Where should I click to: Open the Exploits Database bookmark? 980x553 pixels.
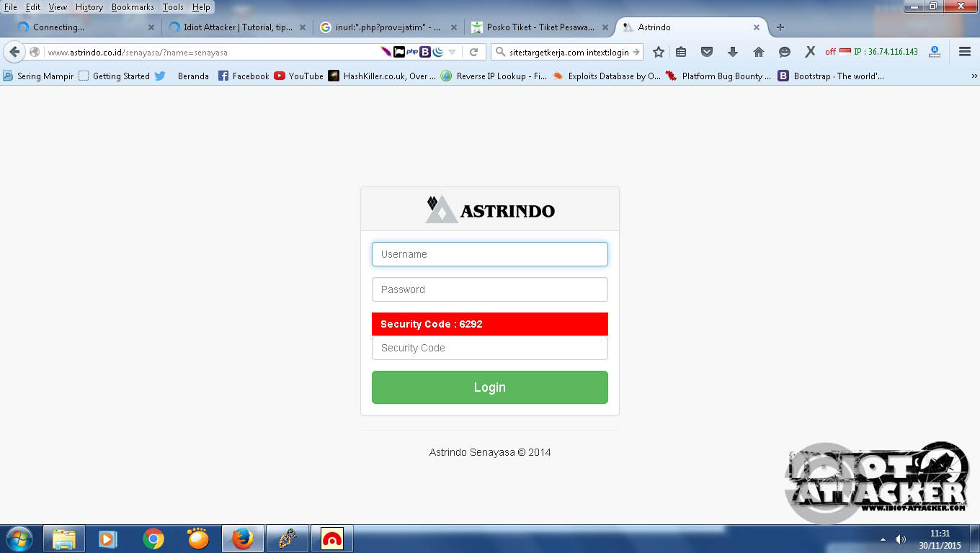click(x=606, y=76)
